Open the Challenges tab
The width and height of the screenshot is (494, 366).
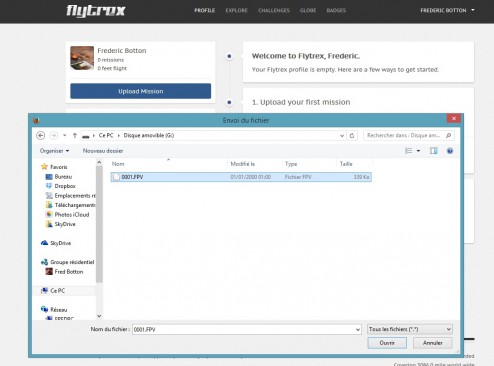click(x=274, y=10)
